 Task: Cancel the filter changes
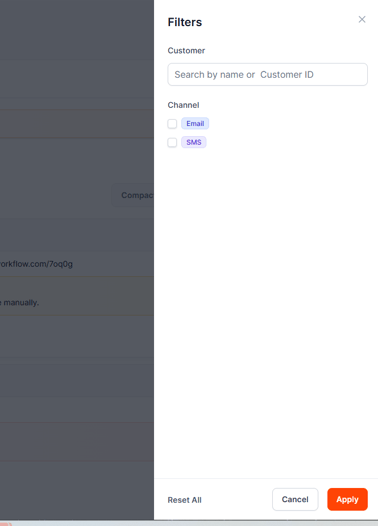[295, 499]
